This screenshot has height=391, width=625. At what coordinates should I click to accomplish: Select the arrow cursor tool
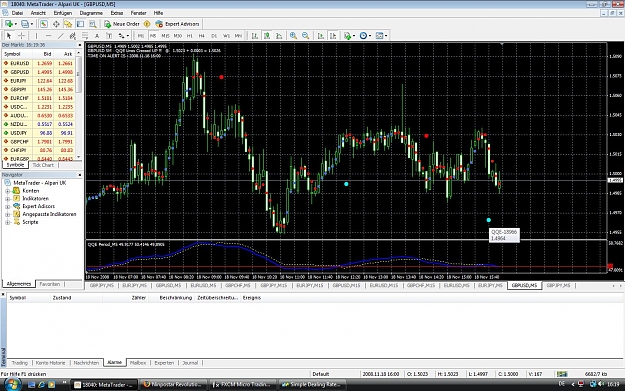(x=9, y=36)
